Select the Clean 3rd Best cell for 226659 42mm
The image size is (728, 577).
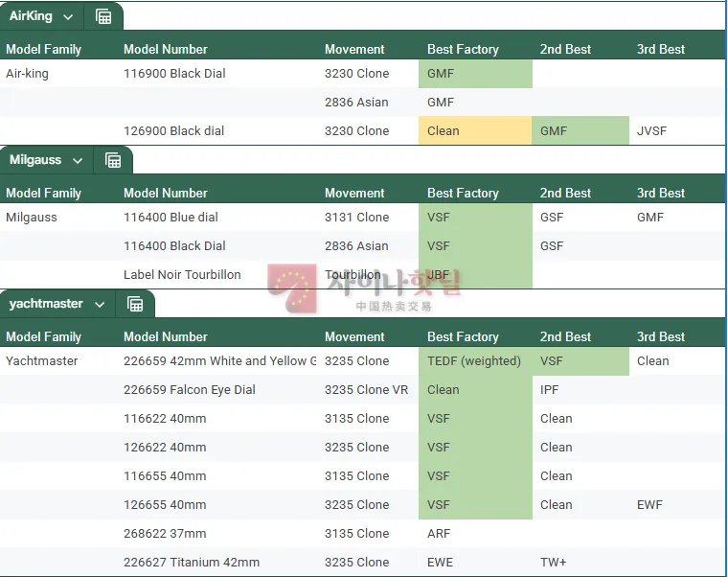652,361
